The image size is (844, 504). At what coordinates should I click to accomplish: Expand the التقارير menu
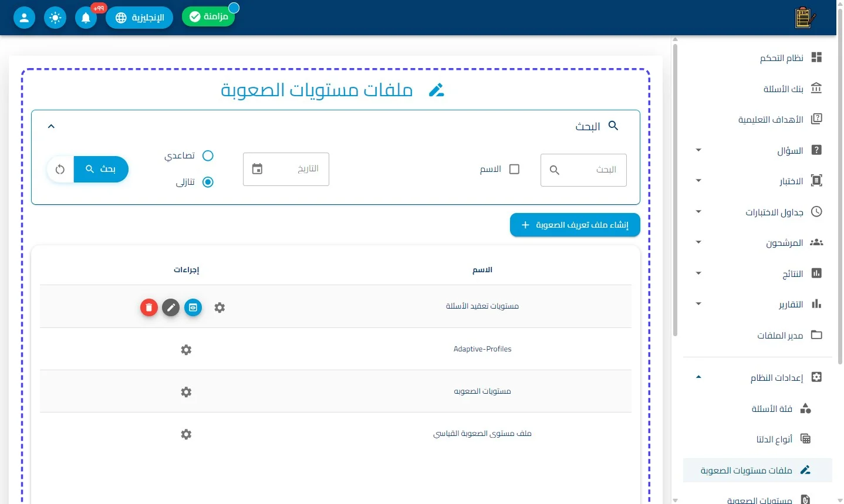coord(698,304)
